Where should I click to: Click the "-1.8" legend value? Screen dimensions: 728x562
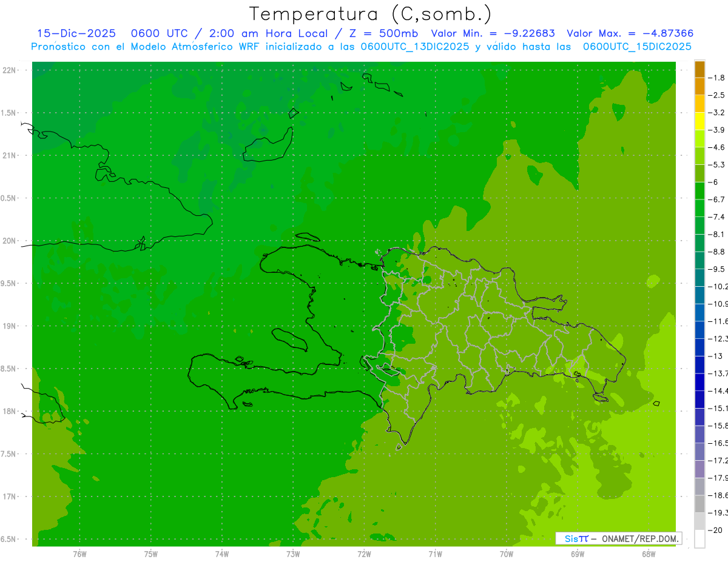tap(718, 78)
